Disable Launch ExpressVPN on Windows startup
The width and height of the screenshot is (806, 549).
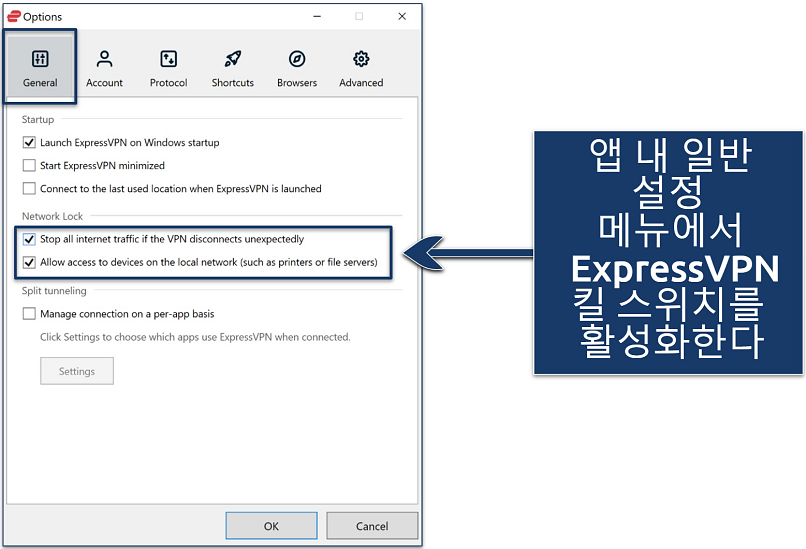[x=29, y=143]
